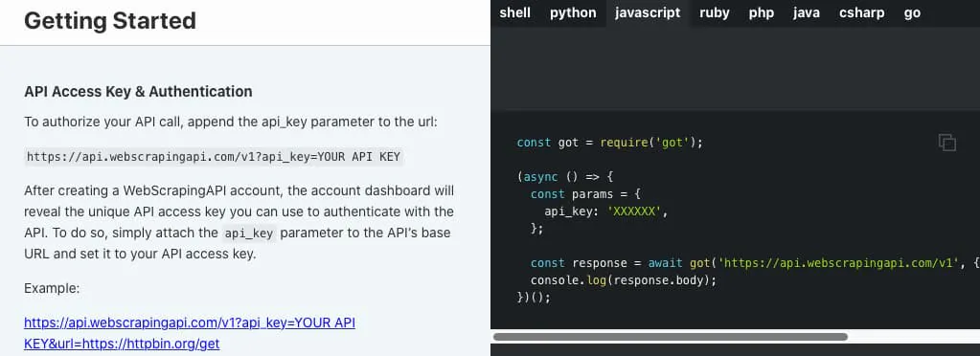The width and height of the screenshot is (980, 356).
Task: Click the 'After creating a WebScrapingAPI account' paragraph
Action: [x=239, y=222]
